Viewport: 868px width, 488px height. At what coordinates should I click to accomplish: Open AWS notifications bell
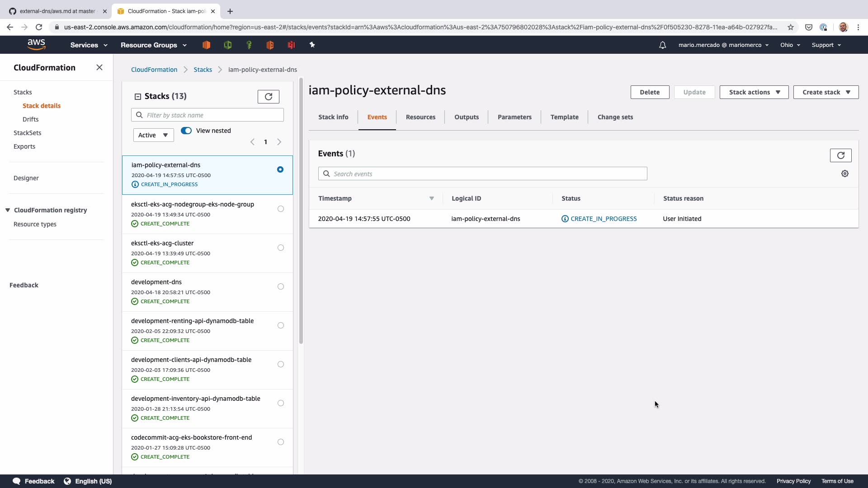pyautogui.click(x=662, y=45)
